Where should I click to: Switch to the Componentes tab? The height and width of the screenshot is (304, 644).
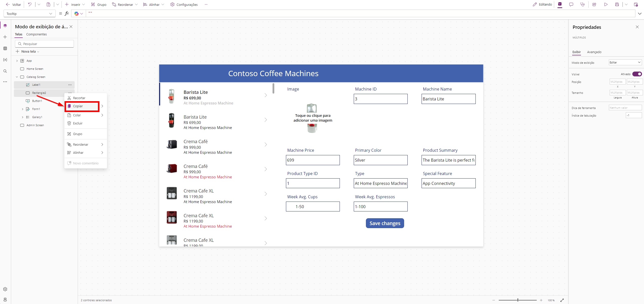tap(36, 34)
